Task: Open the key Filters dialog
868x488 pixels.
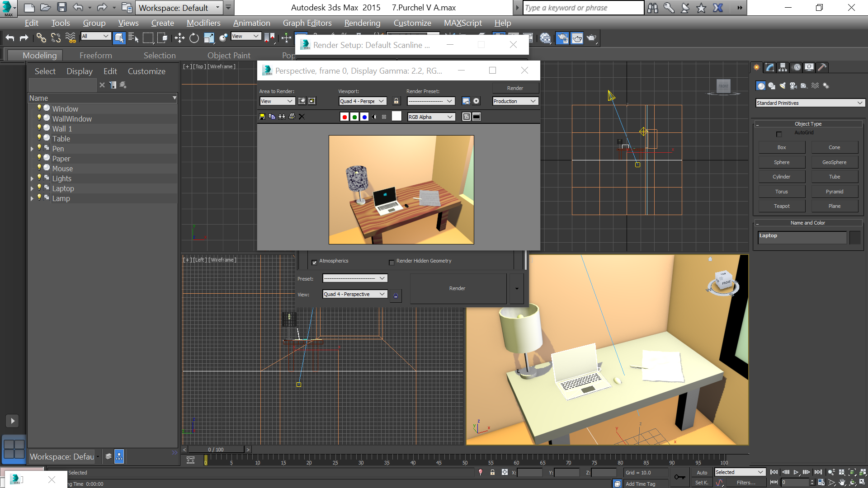Action: tap(746, 483)
